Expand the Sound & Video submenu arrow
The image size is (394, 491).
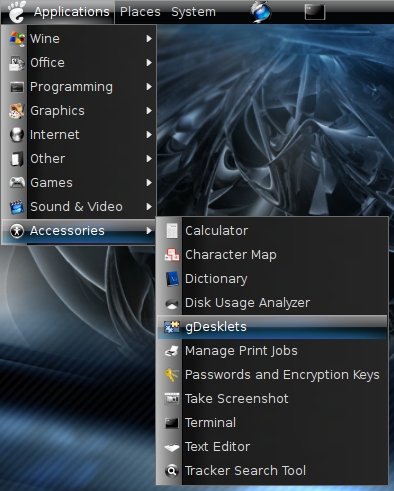tap(149, 207)
